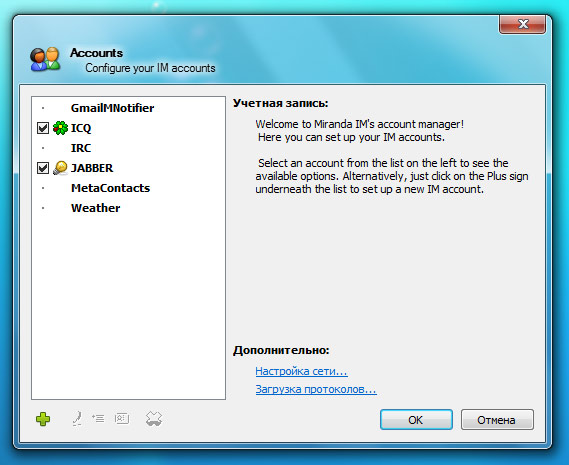569x465 pixels.
Task: Click the green plus add account icon
Action: pos(43,419)
